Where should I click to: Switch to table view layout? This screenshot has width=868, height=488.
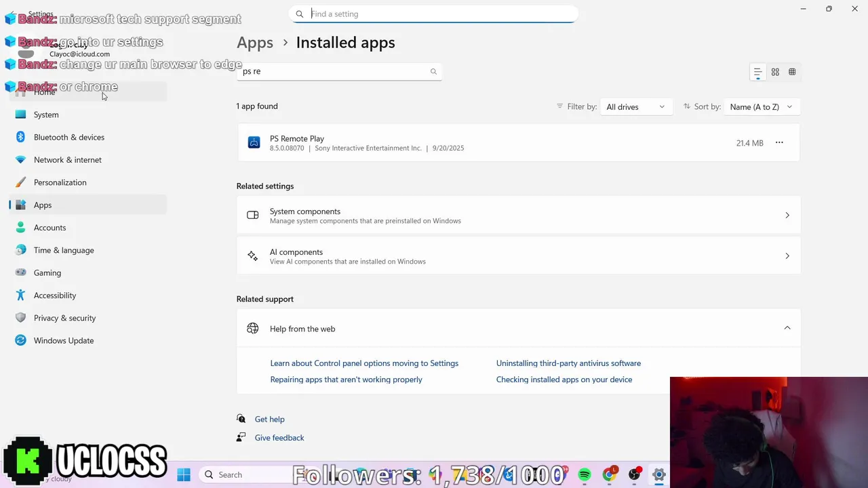[792, 72]
